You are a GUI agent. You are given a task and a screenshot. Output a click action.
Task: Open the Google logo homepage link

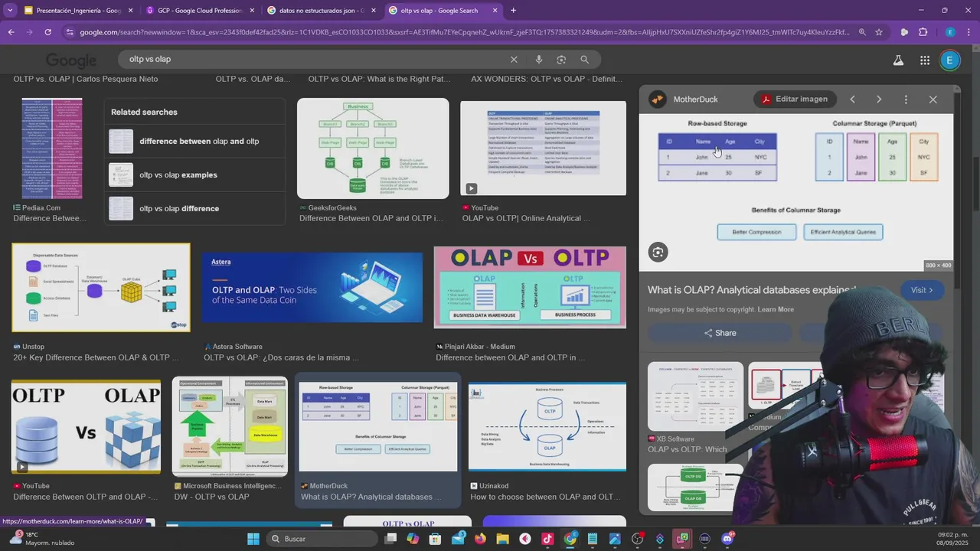pyautogui.click(x=71, y=60)
